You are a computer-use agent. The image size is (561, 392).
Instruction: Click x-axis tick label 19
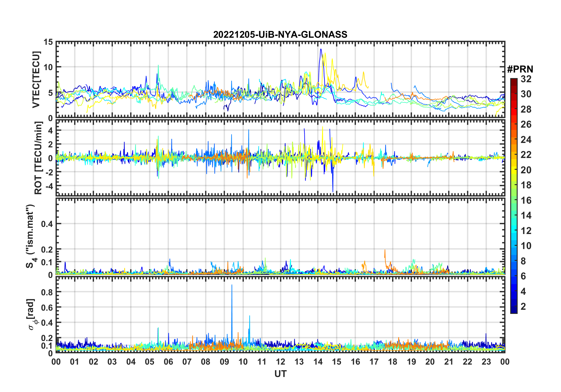tap(411, 362)
